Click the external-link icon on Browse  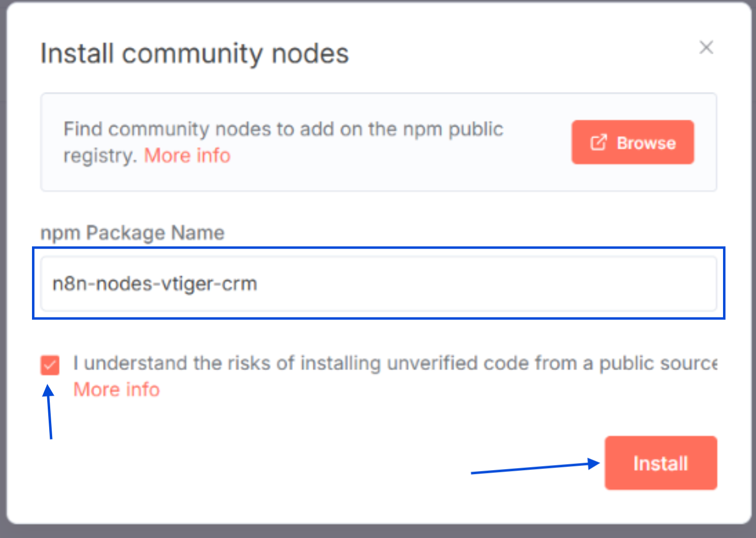click(598, 143)
